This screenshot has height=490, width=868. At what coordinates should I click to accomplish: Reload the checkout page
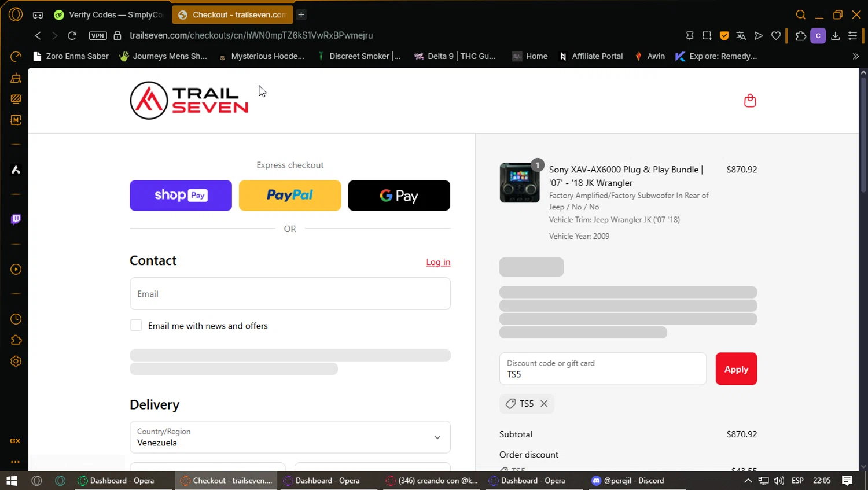(x=72, y=35)
